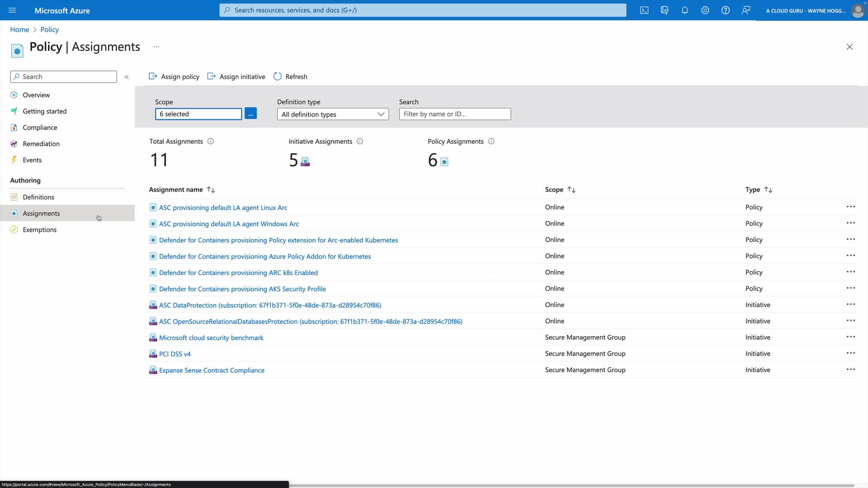Click the help question mark icon
This screenshot has height=488, width=868.
point(726,10)
